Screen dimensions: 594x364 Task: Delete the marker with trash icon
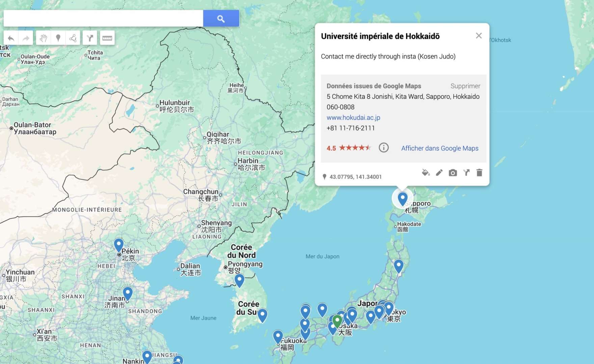[479, 173]
